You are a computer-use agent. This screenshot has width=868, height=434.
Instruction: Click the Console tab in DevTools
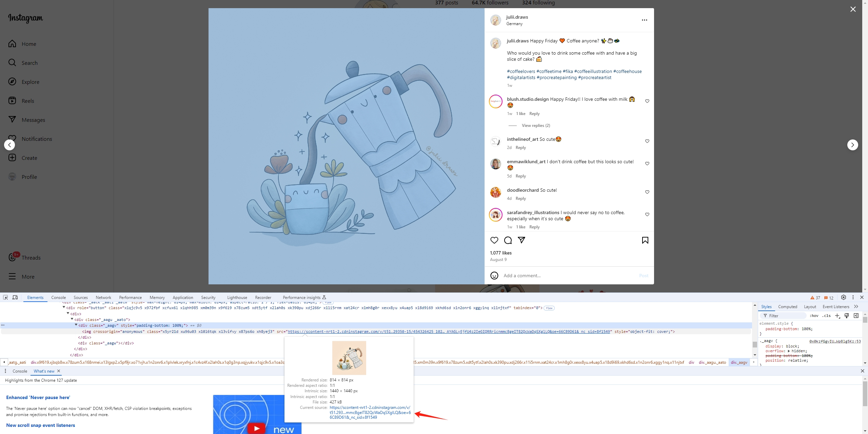(58, 298)
